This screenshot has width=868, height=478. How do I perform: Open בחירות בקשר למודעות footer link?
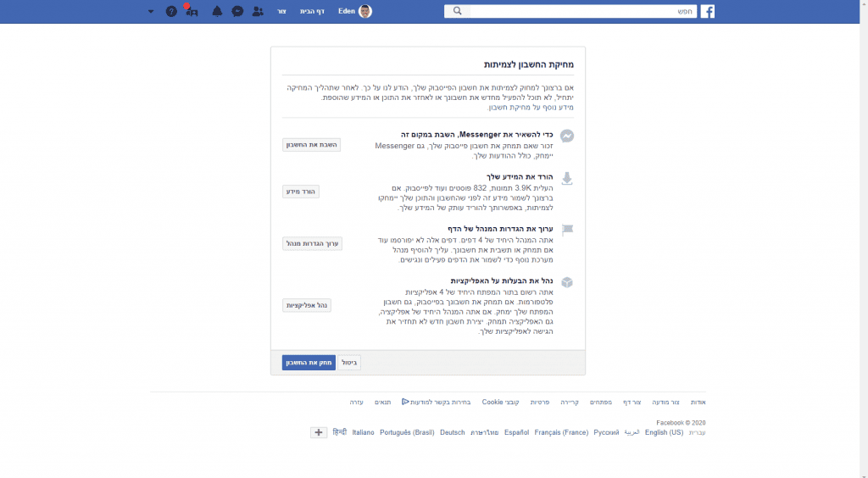[437, 403]
